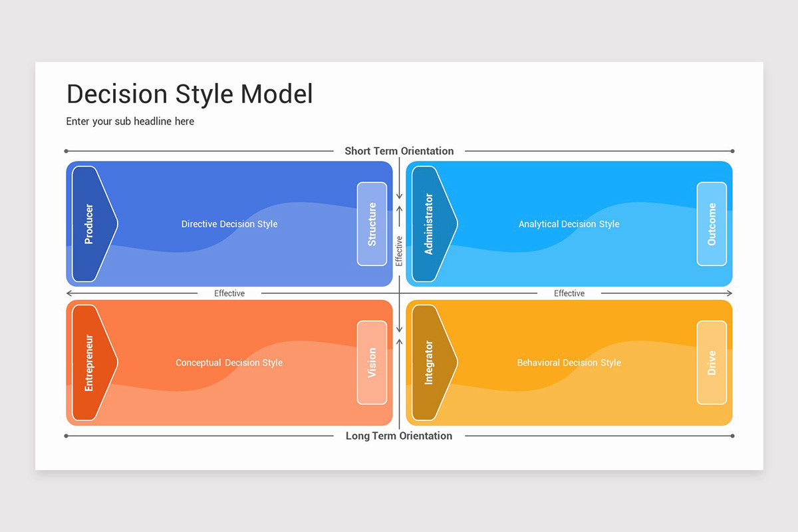
Task: Expand the Short Term Orientation axis label
Action: [x=399, y=151]
